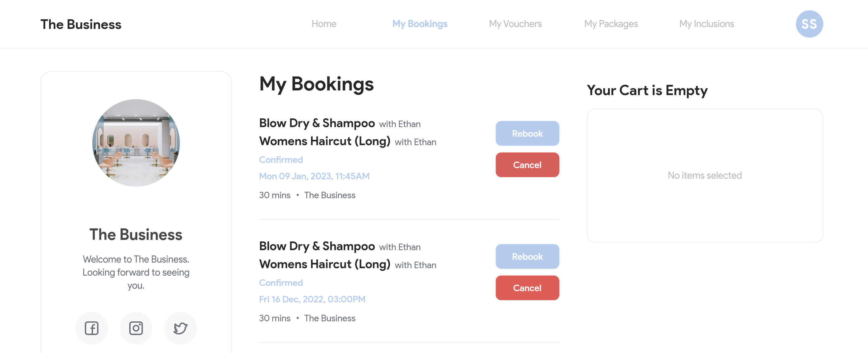Click 'Womens Haircut (Long)' in December booking
Viewport: 868px width, 353px height.
325,264
